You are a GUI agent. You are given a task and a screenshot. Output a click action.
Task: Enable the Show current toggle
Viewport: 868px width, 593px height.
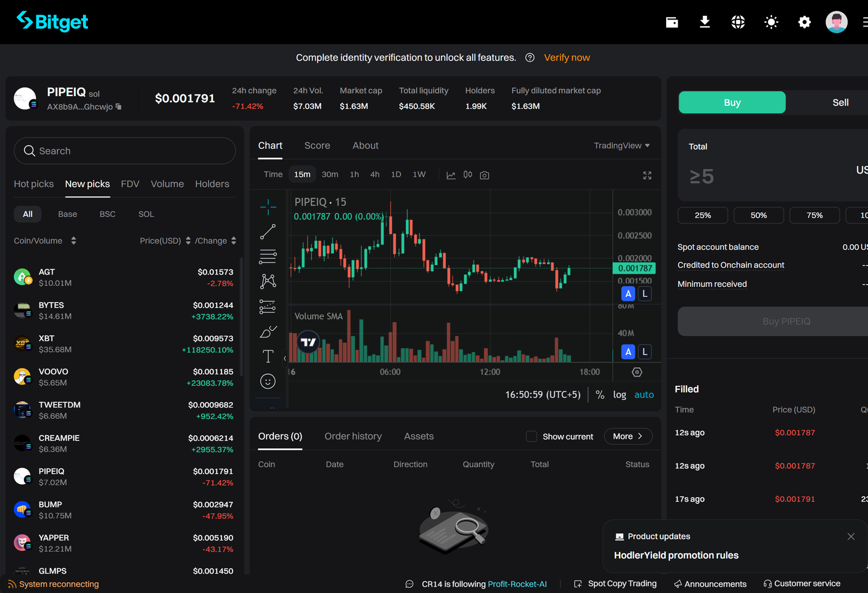tap(532, 436)
